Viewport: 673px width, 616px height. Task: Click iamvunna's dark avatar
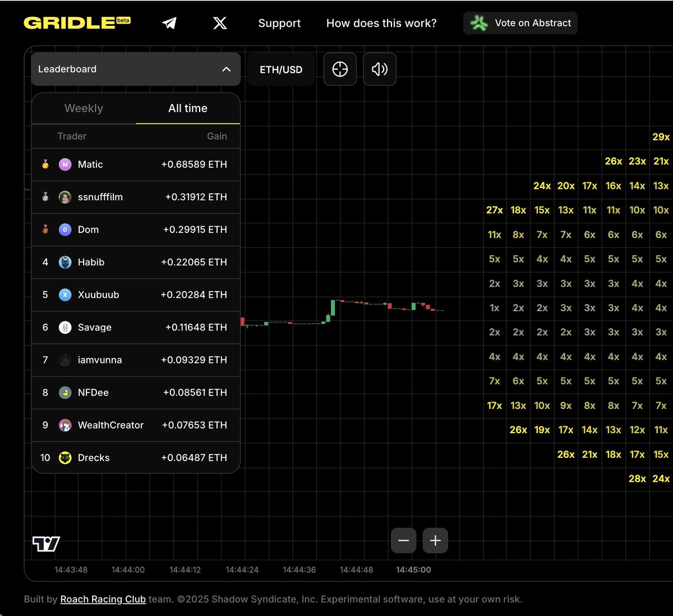(x=65, y=360)
